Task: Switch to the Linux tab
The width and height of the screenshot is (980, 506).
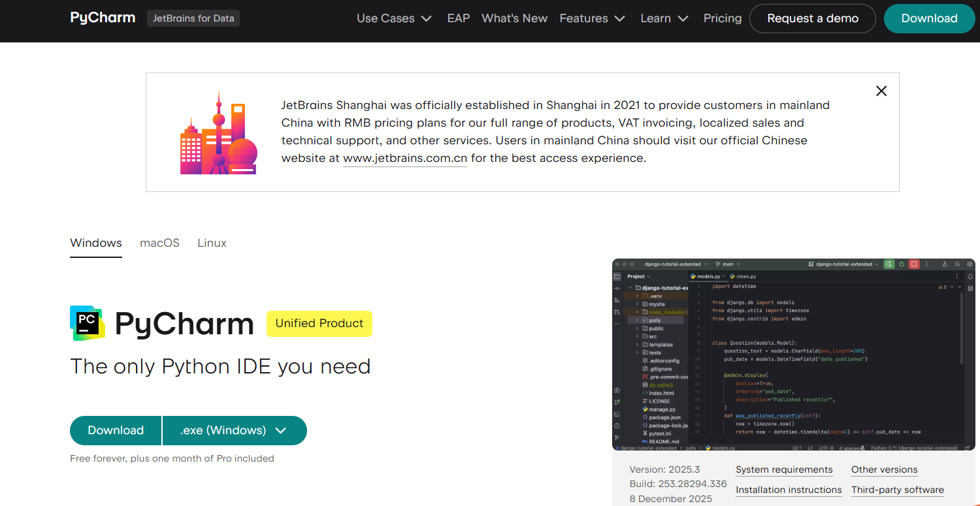Action: point(212,243)
